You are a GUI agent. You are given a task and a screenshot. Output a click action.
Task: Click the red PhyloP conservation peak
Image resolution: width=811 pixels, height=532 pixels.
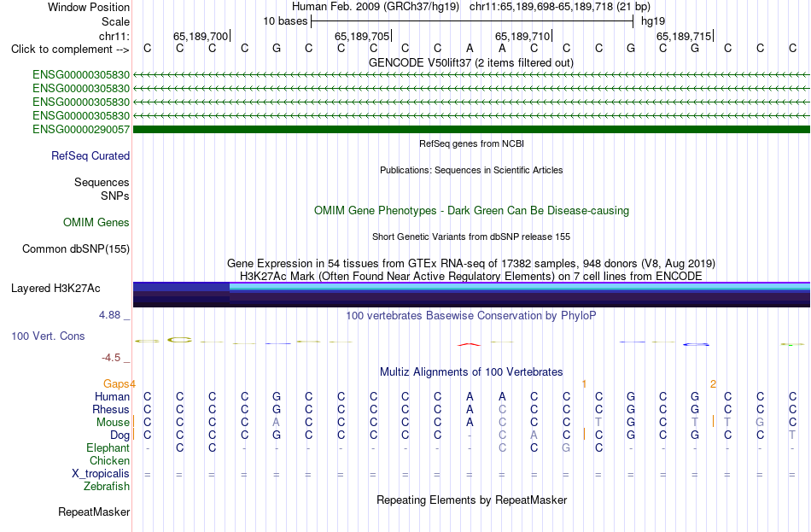coord(470,344)
